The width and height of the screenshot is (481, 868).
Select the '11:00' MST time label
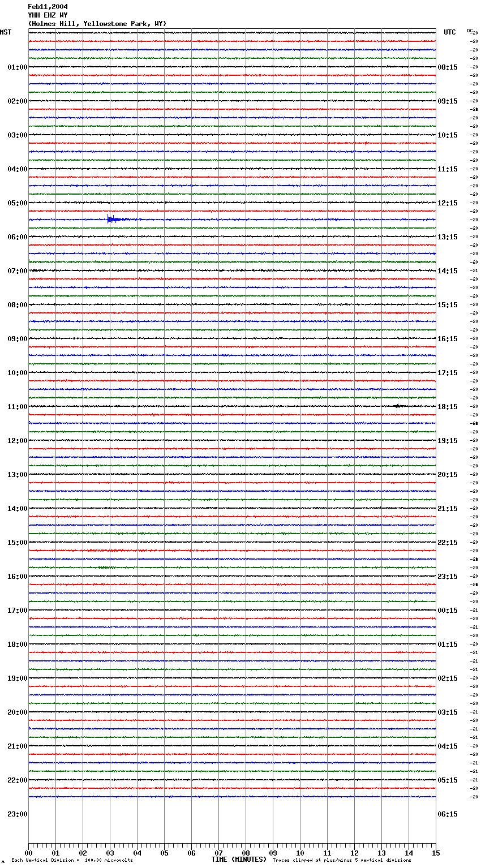coord(18,407)
